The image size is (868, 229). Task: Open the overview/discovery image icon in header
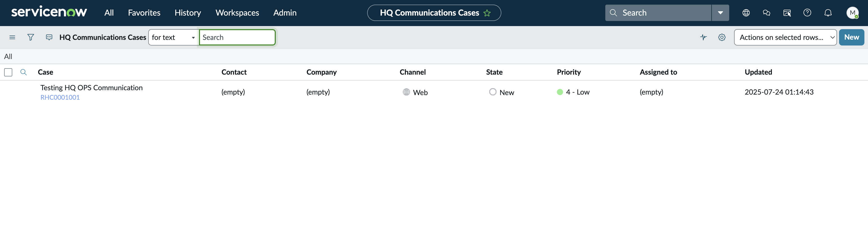pos(787,13)
